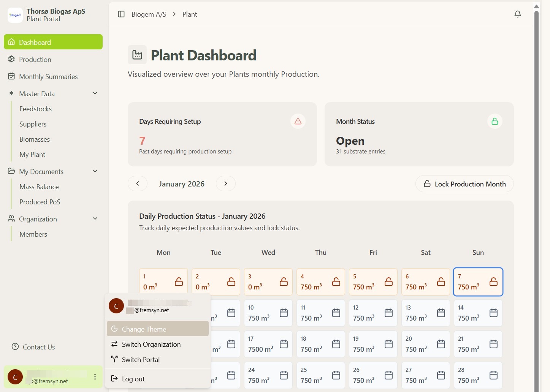Collapse the My Documents section
The image size is (550, 392).
(95, 171)
